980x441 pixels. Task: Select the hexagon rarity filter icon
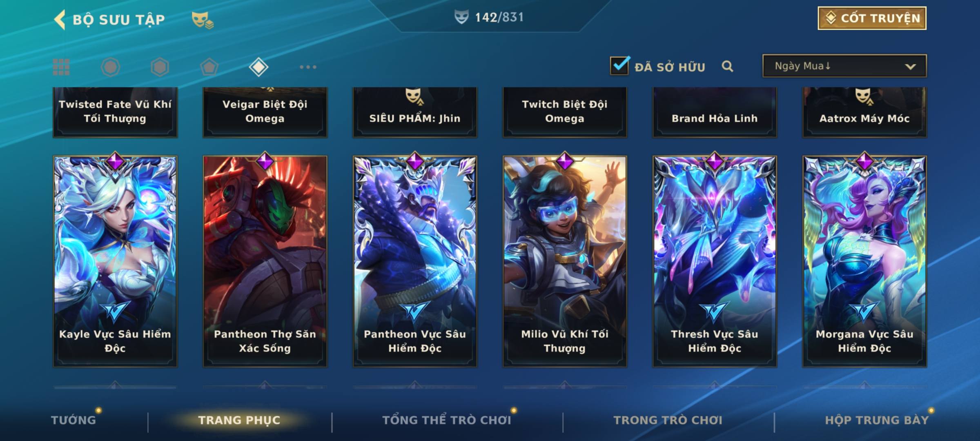160,67
